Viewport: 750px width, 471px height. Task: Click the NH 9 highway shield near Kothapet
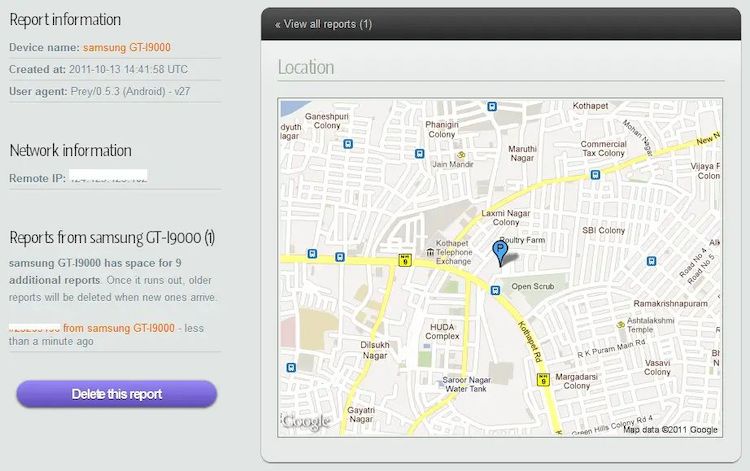(x=405, y=260)
